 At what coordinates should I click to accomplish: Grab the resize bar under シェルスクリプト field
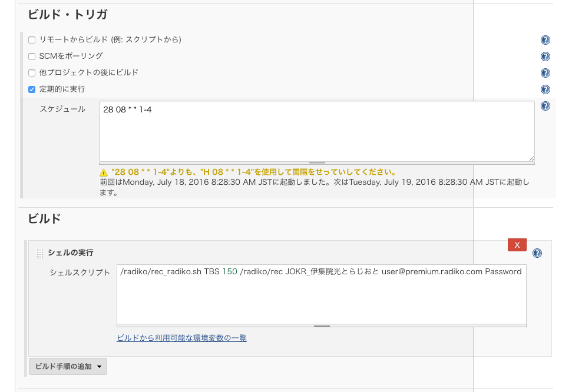click(x=322, y=325)
